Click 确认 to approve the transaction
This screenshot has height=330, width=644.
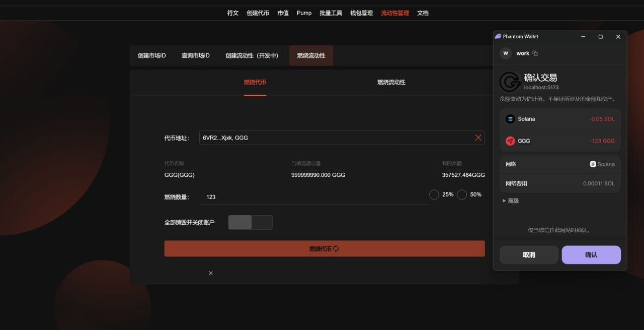[x=591, y=255]
